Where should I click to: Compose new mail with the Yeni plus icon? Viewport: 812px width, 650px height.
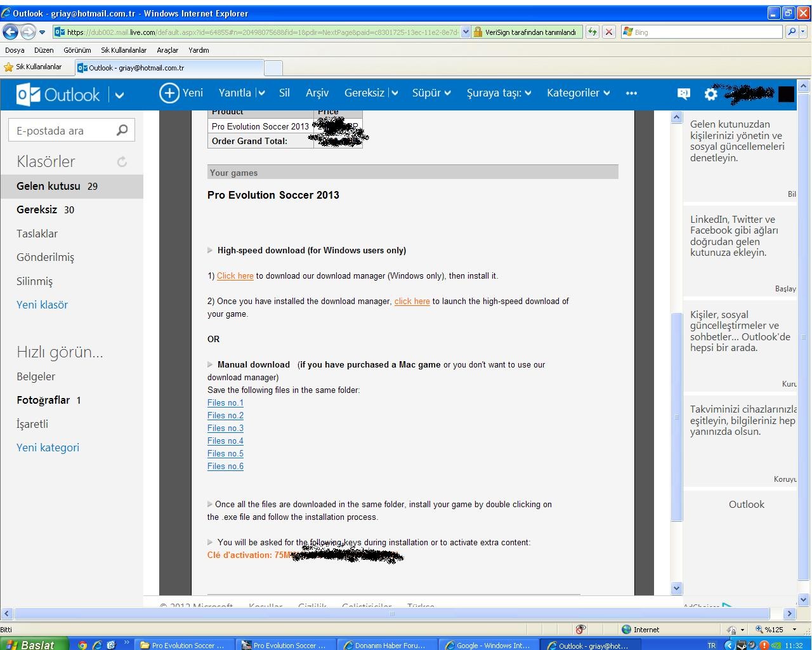[x=169, y=93]
